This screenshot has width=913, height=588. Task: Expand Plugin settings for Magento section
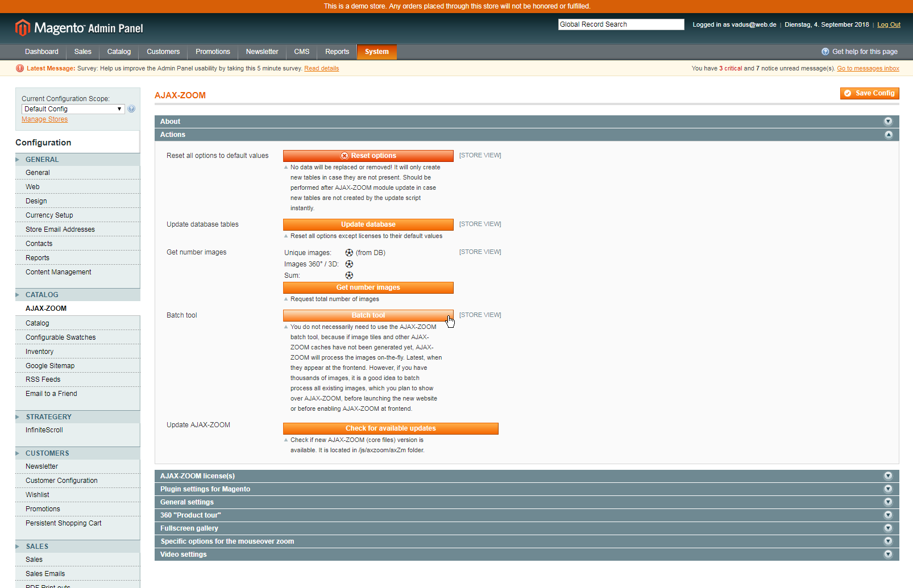tap(888, 489)
